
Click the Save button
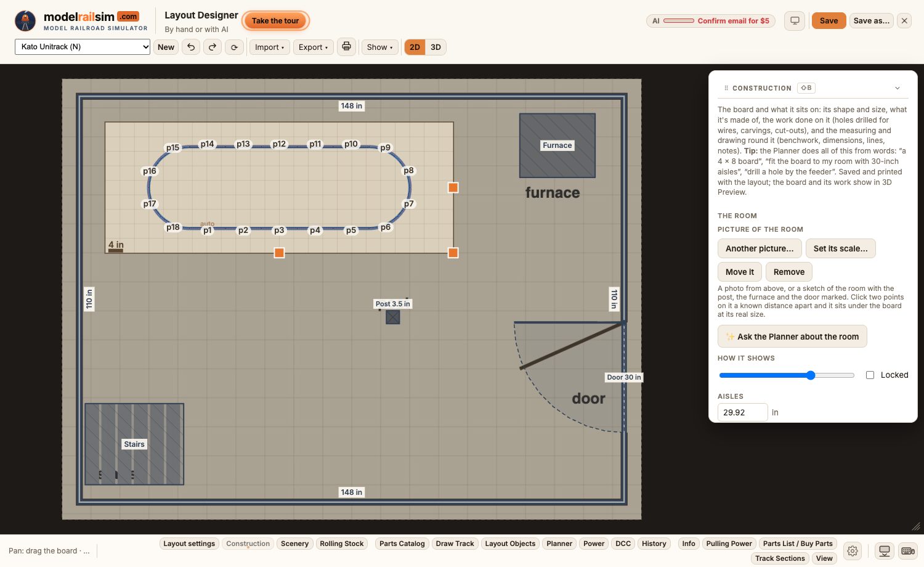tap(829, 20)
